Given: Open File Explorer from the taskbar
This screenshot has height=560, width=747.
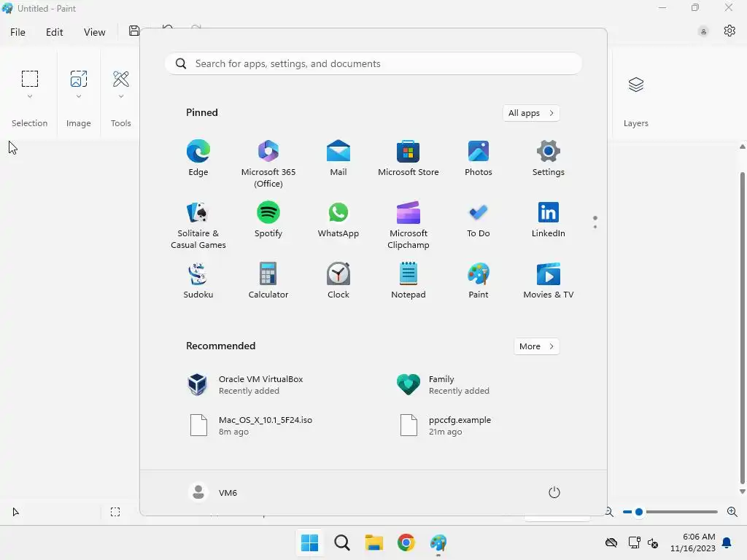Looking at the screenshot, I should point(374,542).
